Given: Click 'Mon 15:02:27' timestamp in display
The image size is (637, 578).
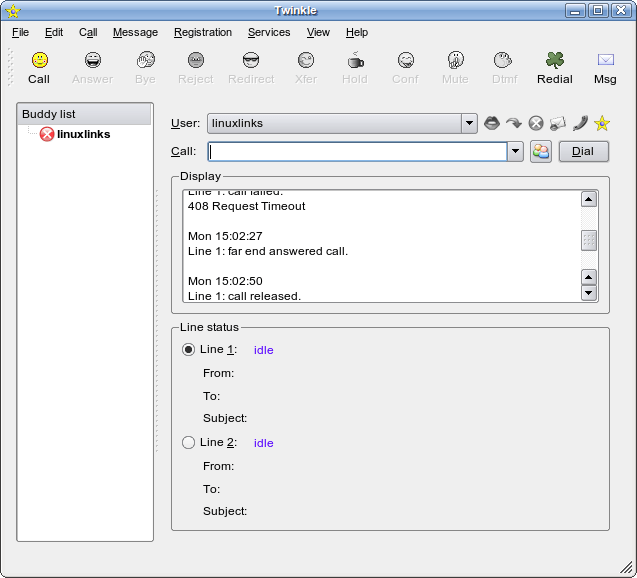Looking at the screenshot, I should (x=225, y=236).
